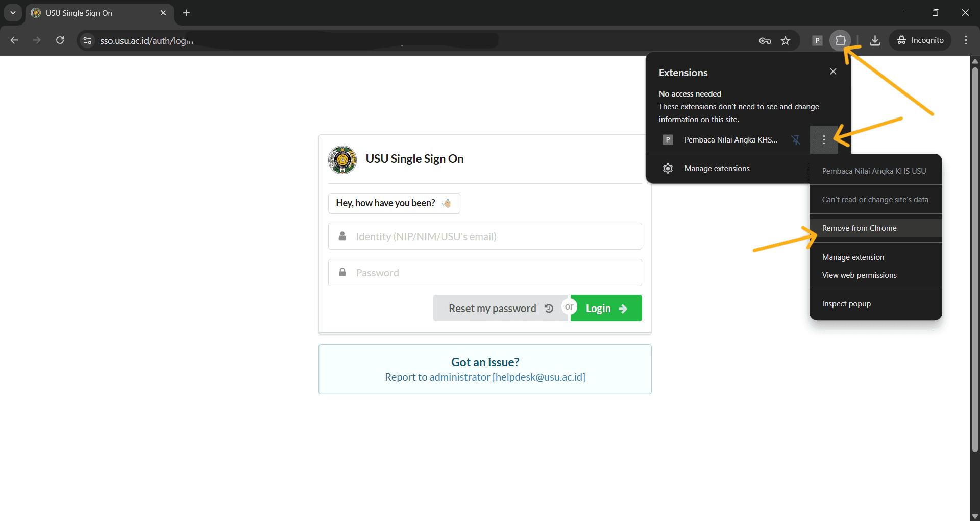This screenshot has width=980, height=521.
Task: Open the tab search dropdown arrow
Action: 13,13
